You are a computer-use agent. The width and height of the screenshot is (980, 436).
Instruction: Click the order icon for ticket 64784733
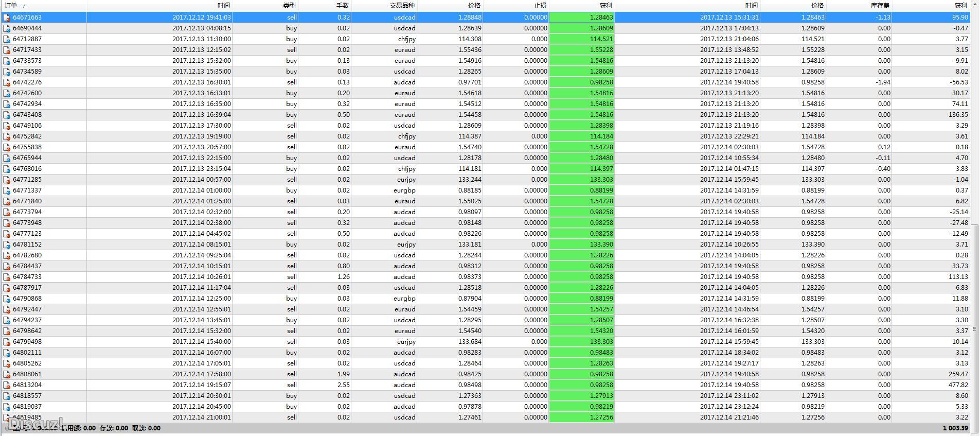click(7, 277)
